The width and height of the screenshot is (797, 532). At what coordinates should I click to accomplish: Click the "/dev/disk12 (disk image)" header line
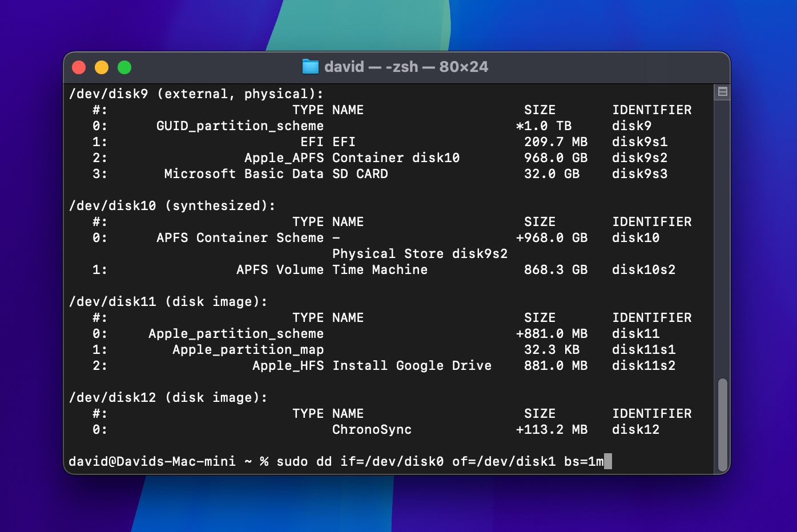pos(168,397)
